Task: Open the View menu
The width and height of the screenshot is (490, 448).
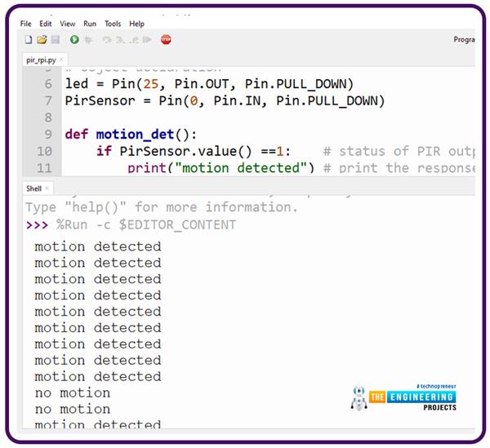Action: pyautogui.click(x=67, y=24)
